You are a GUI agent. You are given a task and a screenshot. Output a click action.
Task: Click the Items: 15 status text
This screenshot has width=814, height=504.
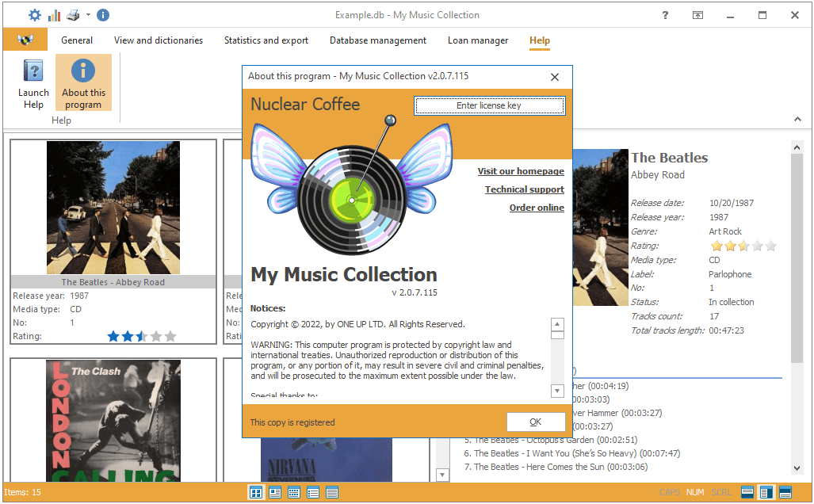tap(22, 492)
